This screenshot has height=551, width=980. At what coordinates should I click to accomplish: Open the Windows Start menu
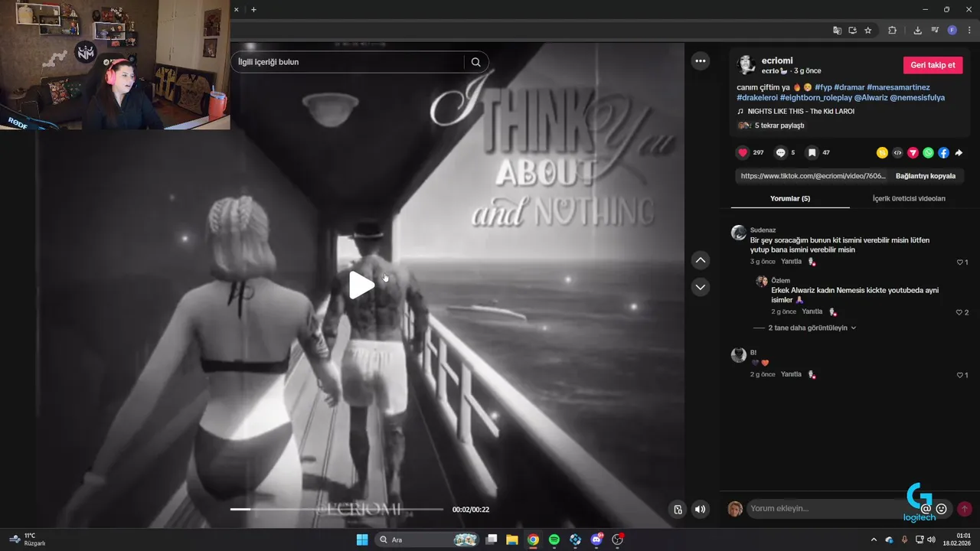click(x=362, y=540)
